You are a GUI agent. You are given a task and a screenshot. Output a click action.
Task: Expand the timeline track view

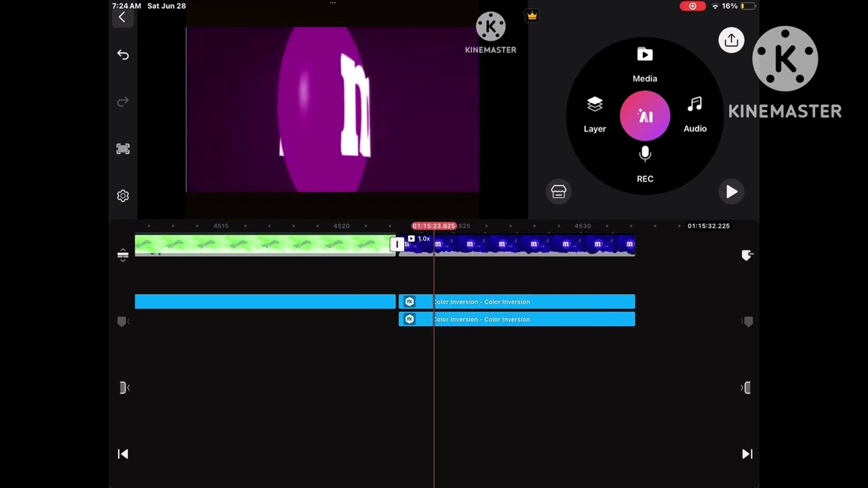(123, 255)
